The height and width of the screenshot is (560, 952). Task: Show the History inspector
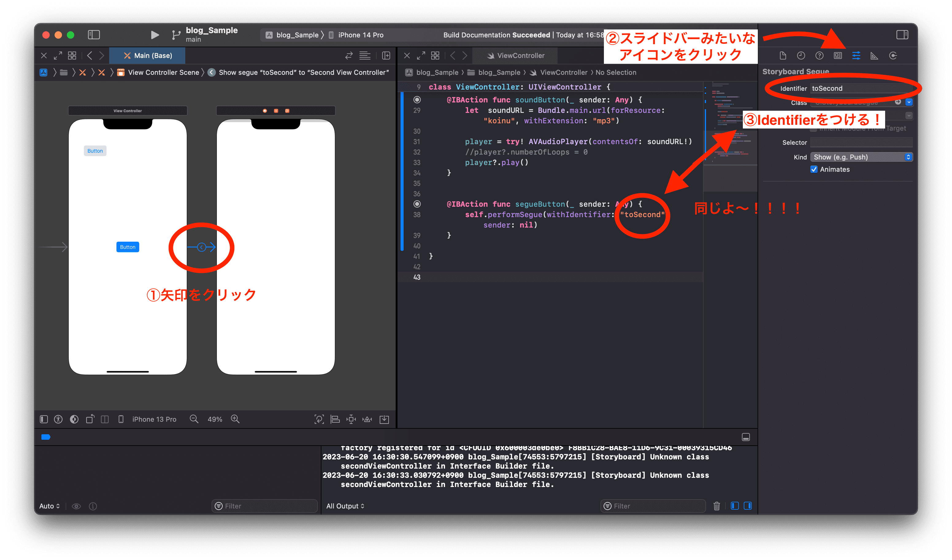coord(800,56)
